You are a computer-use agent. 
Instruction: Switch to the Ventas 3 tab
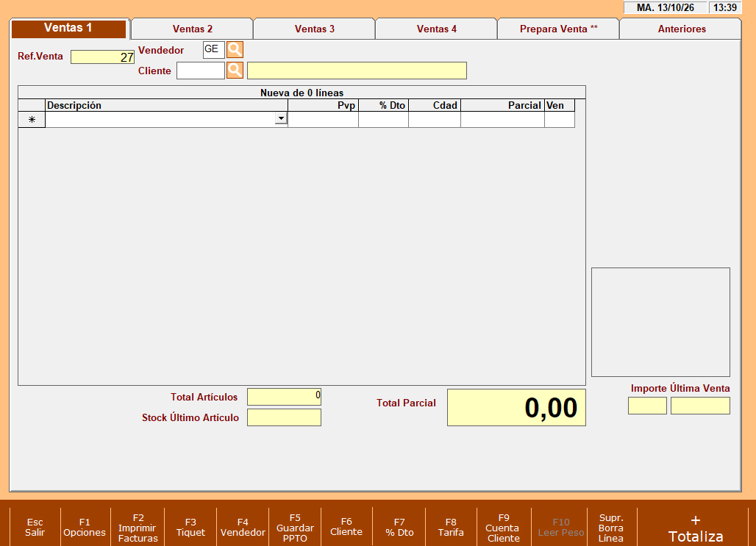click(x=314, y=29)
